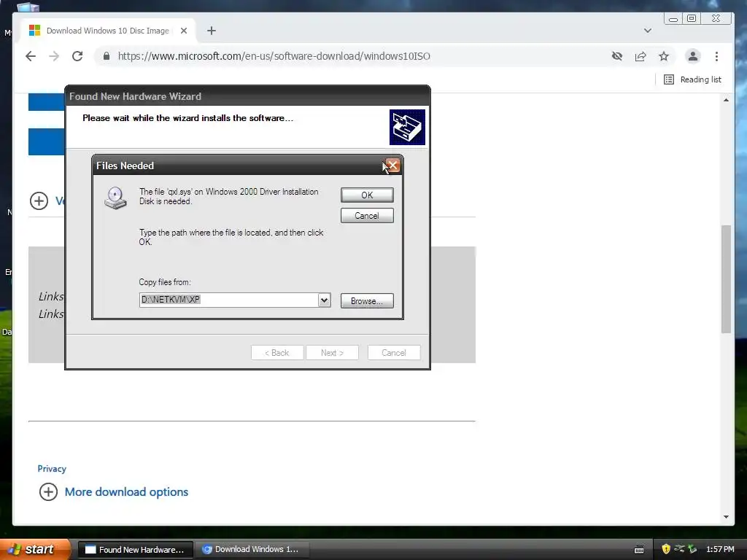Viewport: 747px width, 560px height.
Task: Click the More download options link
Action: (x=126, y=492)
